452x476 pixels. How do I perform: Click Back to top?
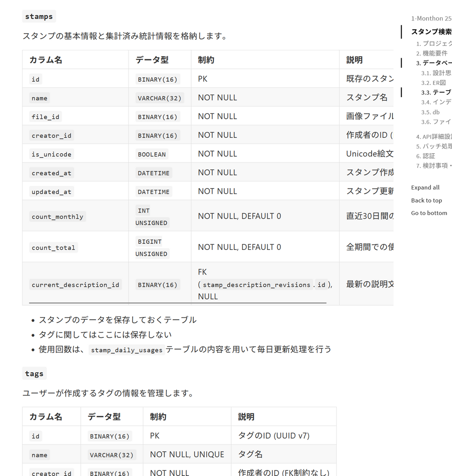[426, 200]
